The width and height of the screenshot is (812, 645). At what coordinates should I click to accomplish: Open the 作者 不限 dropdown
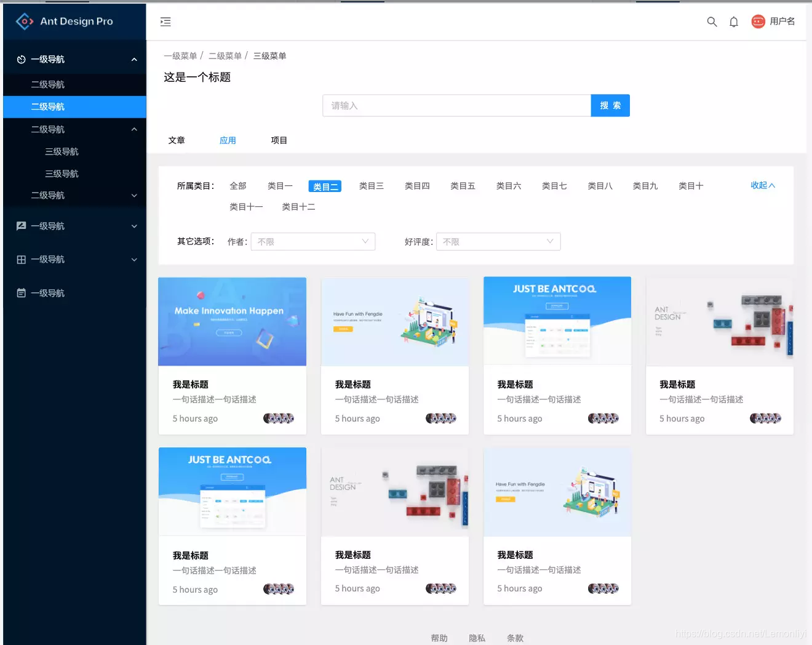click(312, 241)
